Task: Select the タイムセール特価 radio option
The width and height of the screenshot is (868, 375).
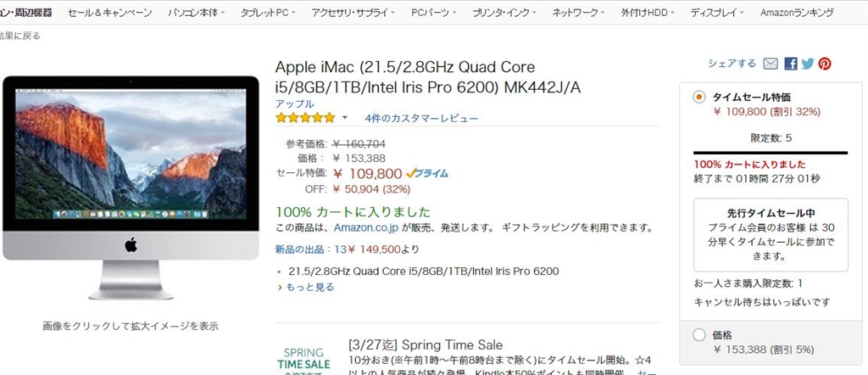Action: pos(699,97)
